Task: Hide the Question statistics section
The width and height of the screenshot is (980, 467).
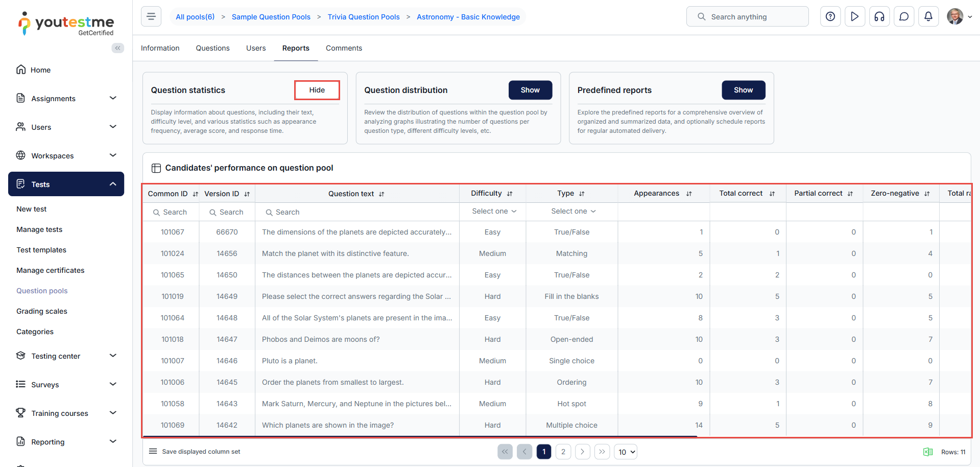Action: pyautogui.click(x=317, y=90)
